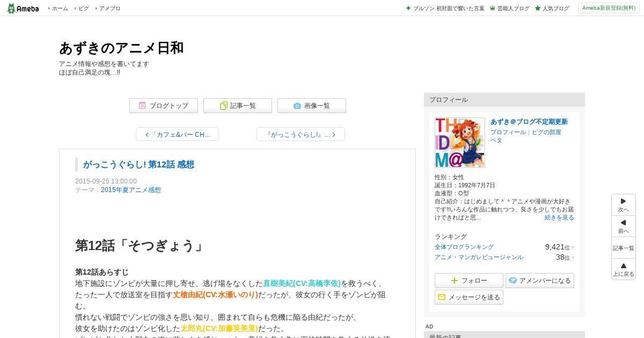Click the フォロー button
Image resolution: width=644 pixels, height=338 pixels.
pos(469,281)
